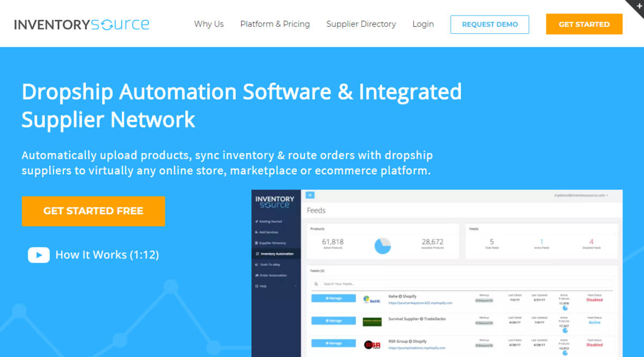Click the 28,672 Available Products figure
This screenshot has height=357, width=644.
coord(433,242)
